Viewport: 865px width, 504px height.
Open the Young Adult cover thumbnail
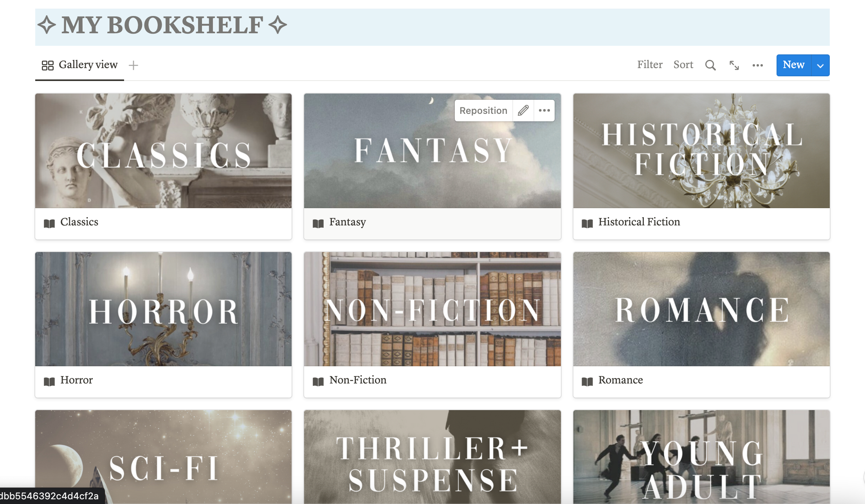coord(701,457)
